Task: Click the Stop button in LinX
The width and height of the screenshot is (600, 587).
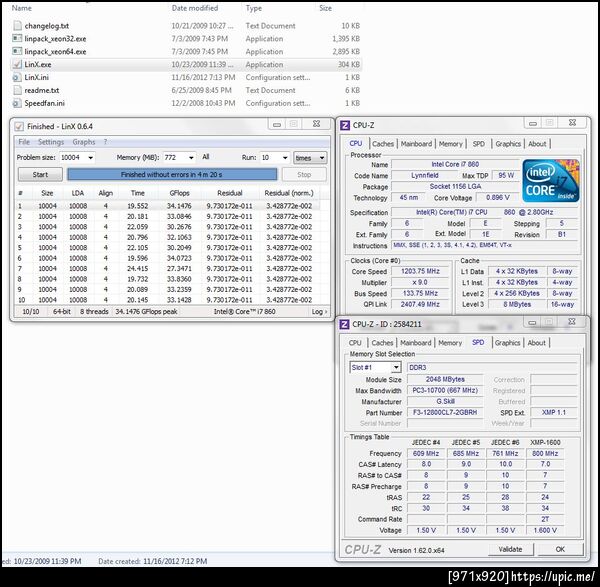Action: 304,174
